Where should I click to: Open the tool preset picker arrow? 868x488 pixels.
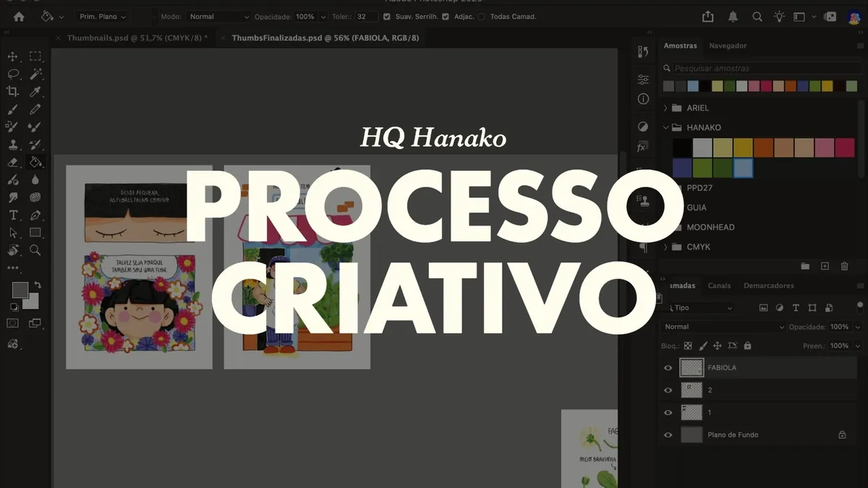[x=61, y=17]
